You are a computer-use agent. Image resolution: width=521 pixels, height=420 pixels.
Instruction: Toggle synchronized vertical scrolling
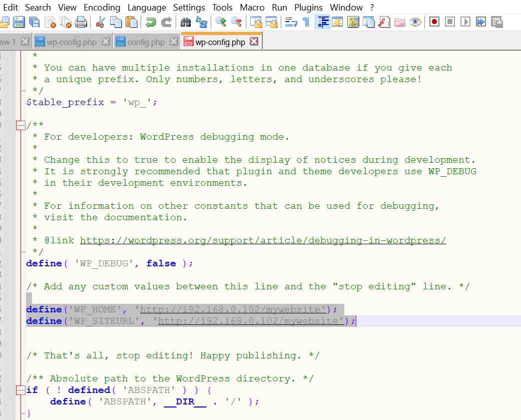256,22
